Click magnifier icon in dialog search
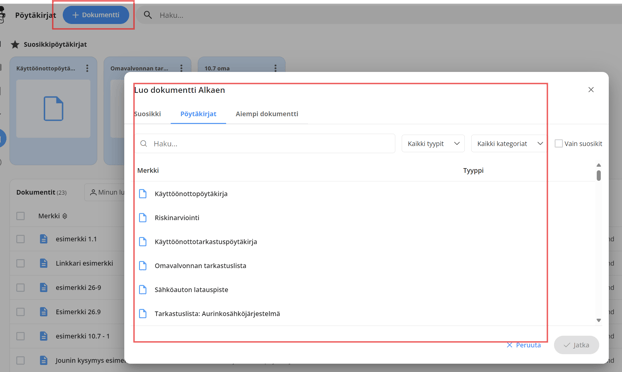Image resolution: width=622 pixels, height=372 pixels. tap(144, 144)
